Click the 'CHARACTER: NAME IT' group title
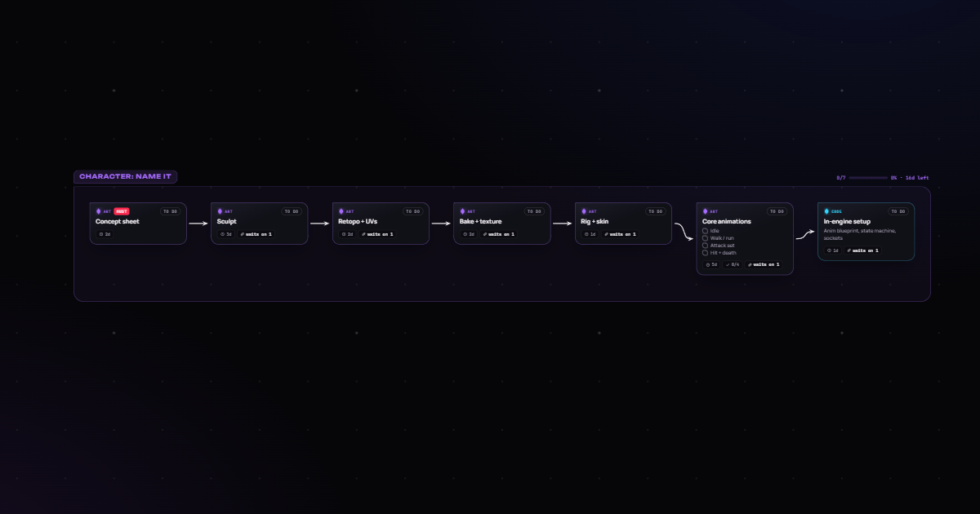 tap(125, 177)
